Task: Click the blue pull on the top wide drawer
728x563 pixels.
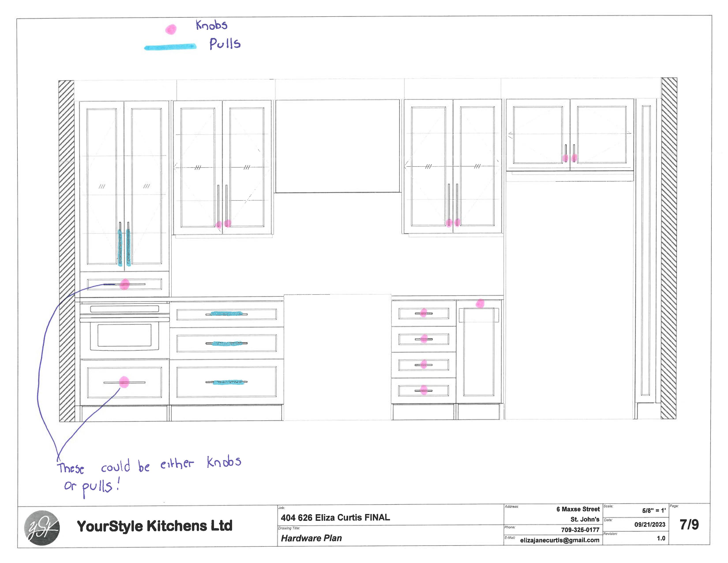Action: (x=226, y=314)
